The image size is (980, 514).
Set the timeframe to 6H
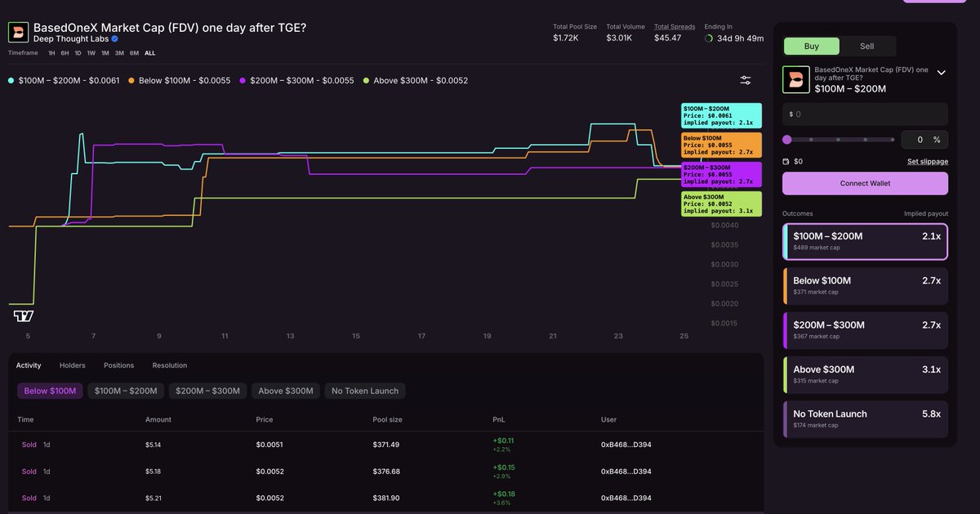[65, 53]
